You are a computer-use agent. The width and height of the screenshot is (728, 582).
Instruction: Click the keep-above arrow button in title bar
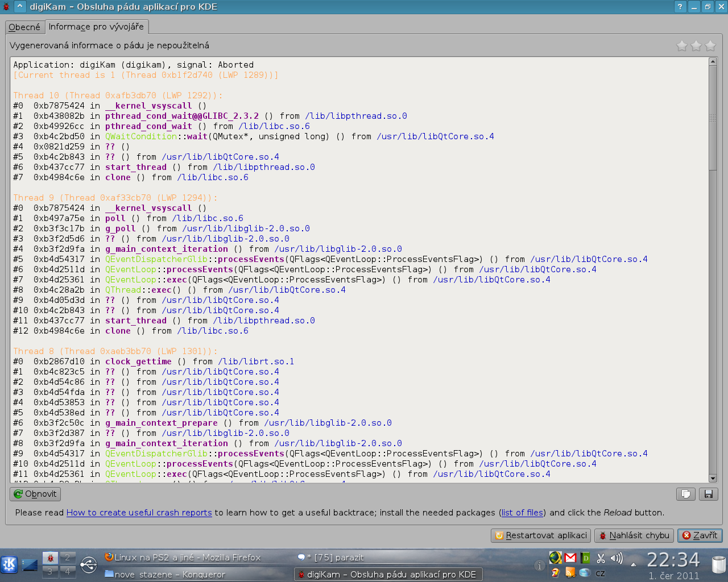click(x=19, y=7)
